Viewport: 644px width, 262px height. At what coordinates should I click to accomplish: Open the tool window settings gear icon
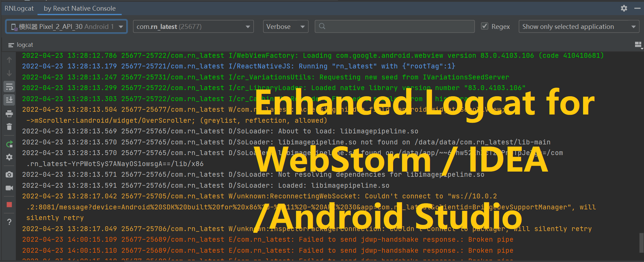point(624,8)
